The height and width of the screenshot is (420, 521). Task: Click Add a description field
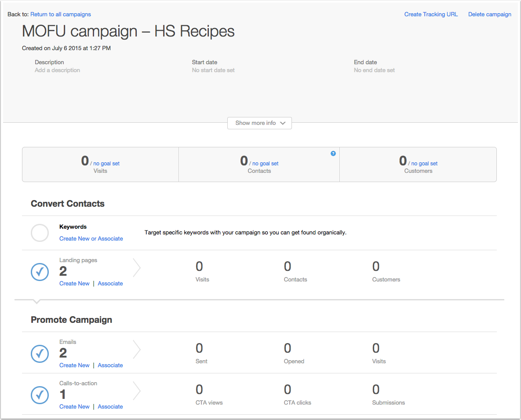58,70
